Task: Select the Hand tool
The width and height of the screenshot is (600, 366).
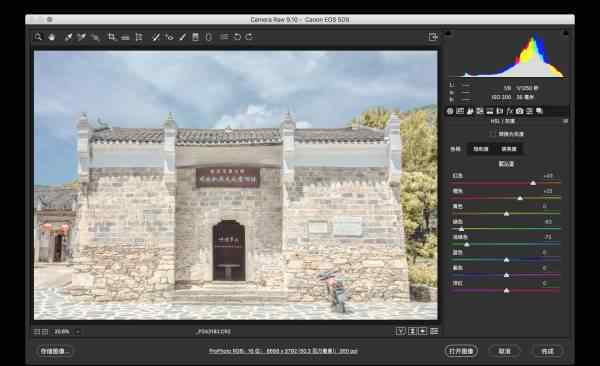Action: (x=52, y=37)
